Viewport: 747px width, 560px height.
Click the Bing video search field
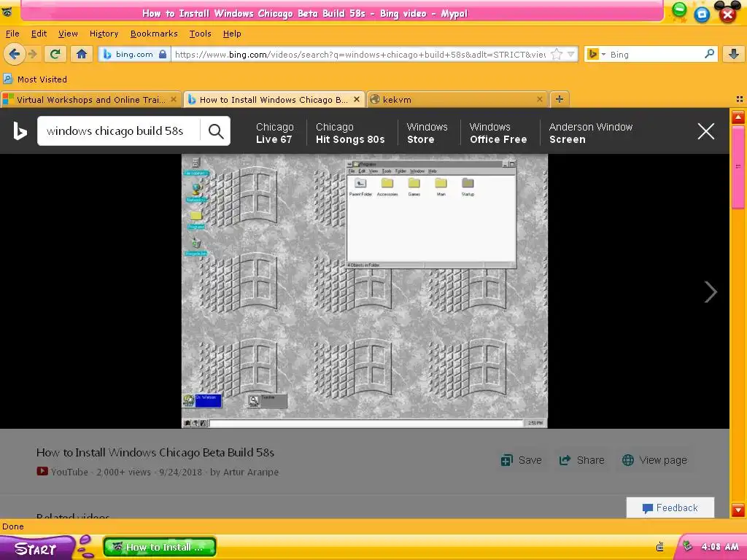pyautogui.click(x=119, y=131)
